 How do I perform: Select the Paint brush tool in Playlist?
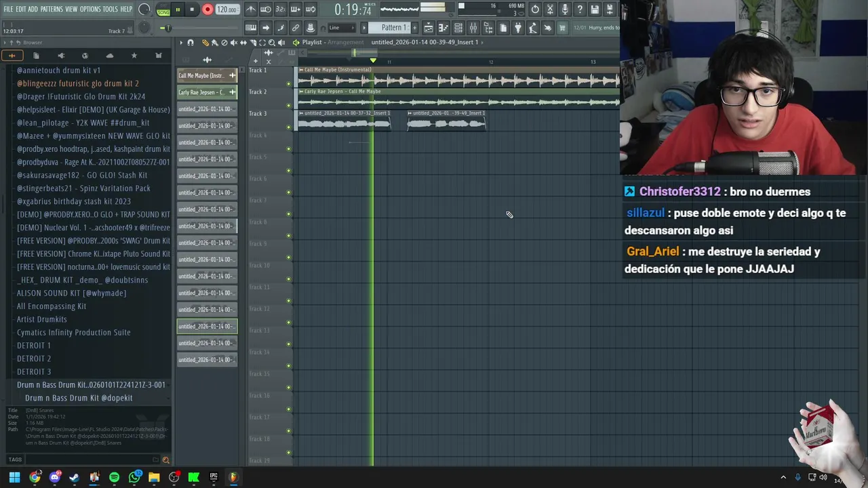point(215,43)
